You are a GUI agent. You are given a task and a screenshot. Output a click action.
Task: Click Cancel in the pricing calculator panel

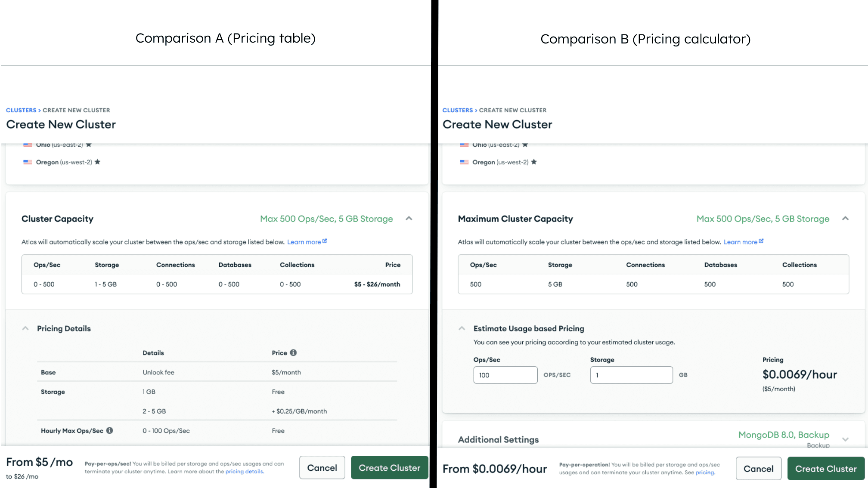[x=758, y=469]
